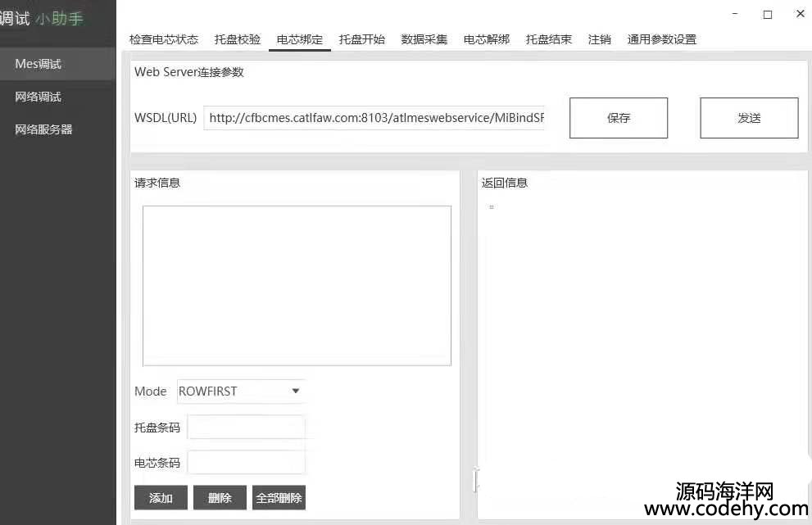
Task: Click the 保存 button
Action: coord(619,118)
